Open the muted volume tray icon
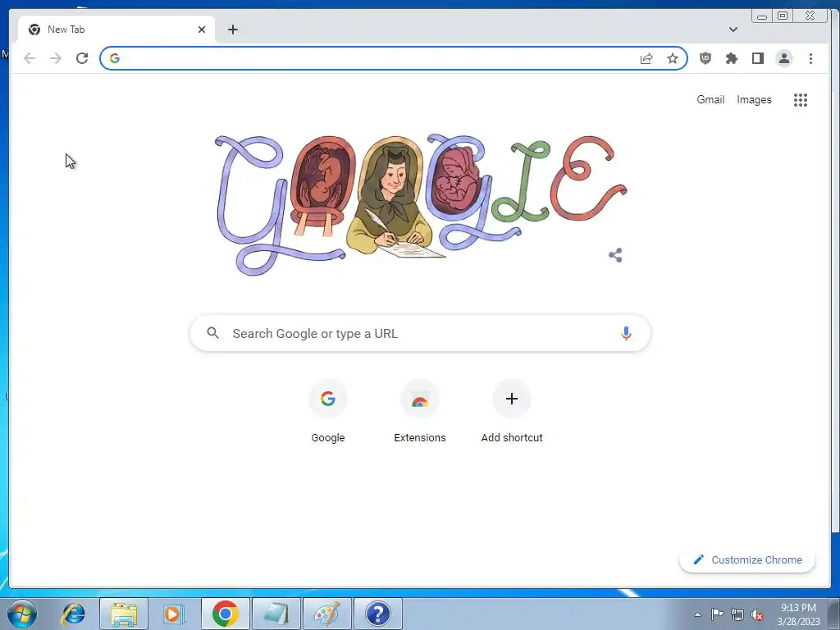 pyautogui.click(x=757, y=614)
